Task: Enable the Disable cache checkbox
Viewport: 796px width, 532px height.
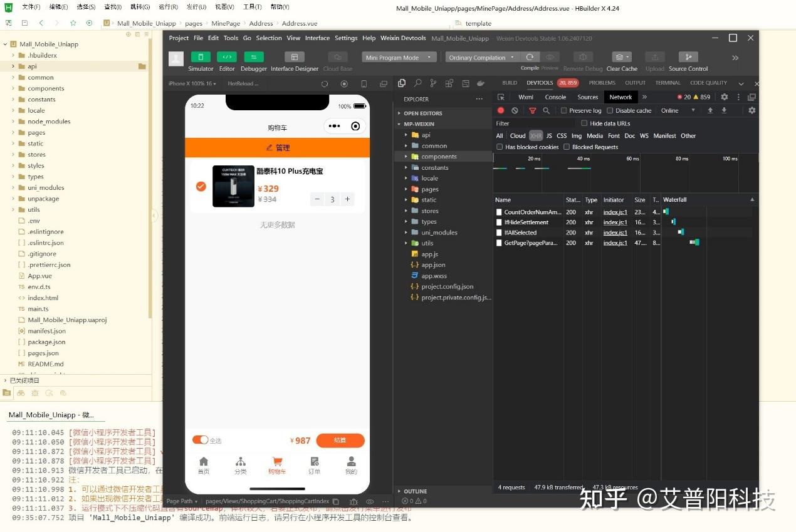Action: click(610, 110)
